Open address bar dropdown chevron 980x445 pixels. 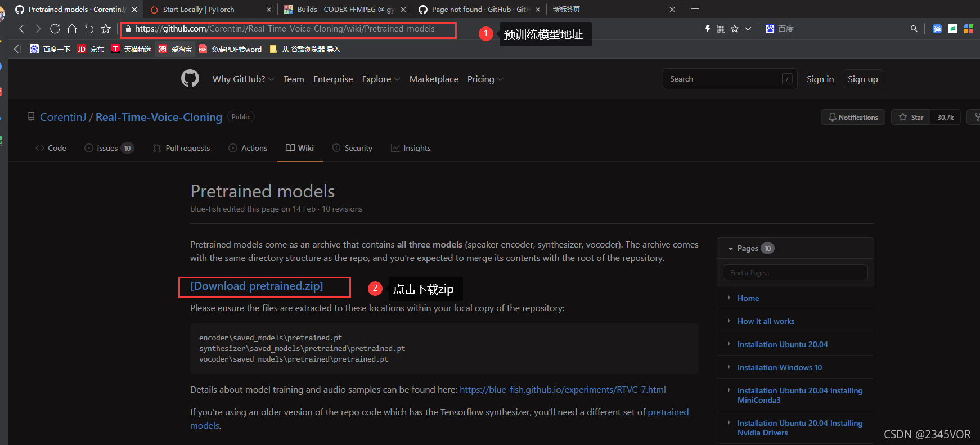point(748,29)
